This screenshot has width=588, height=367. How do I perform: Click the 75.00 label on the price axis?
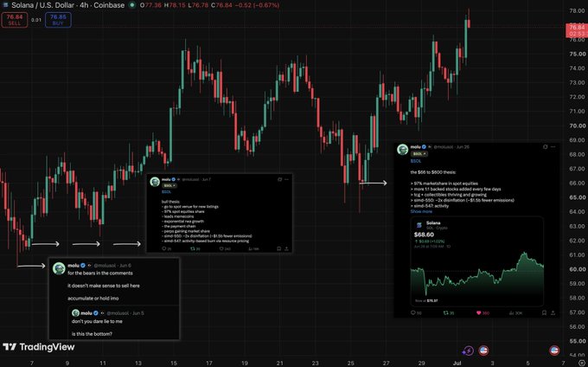point(577,54)
